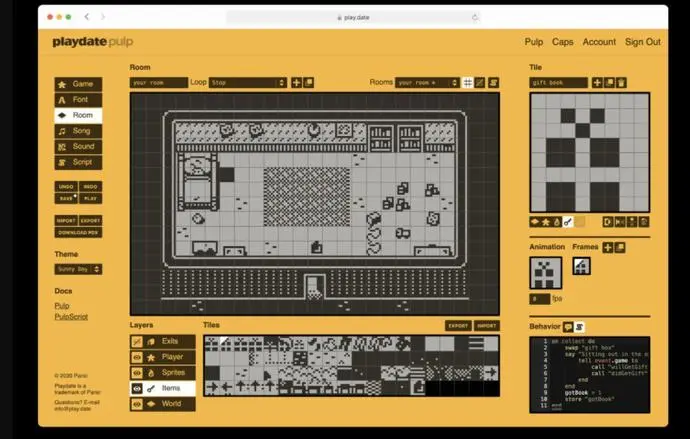Toggle the room grid display
The height and width of the screenshot is (439, 690).
468,83
